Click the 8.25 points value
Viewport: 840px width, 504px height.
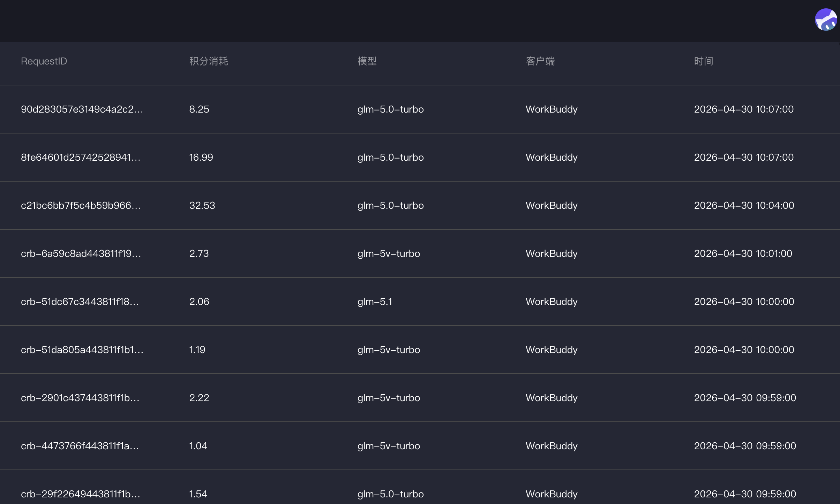coord(199,109)
